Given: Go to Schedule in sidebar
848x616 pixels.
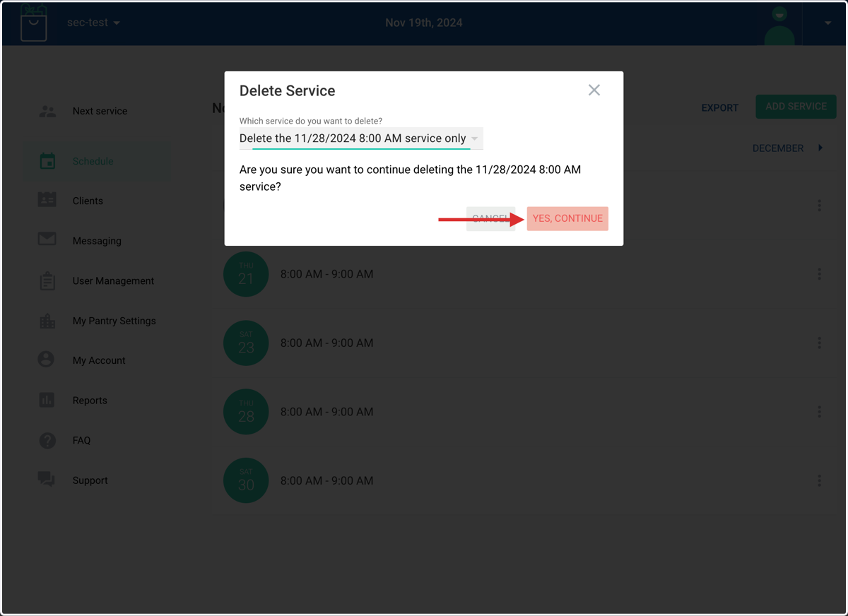Looking at the screenshot, I should (x=93, y=161).
